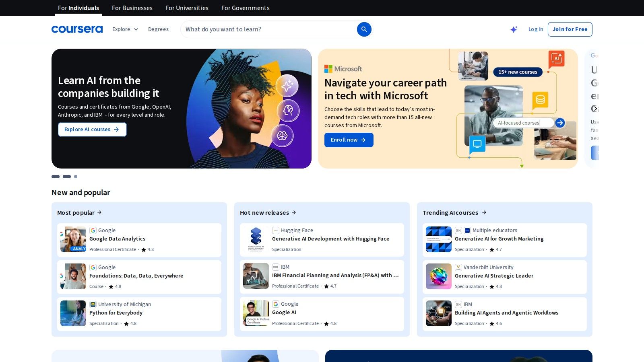The height and width of the screenshot is (362, 644).
Task: Click the Building AI Agents thumbnail
Action: (x=439, y=313)
